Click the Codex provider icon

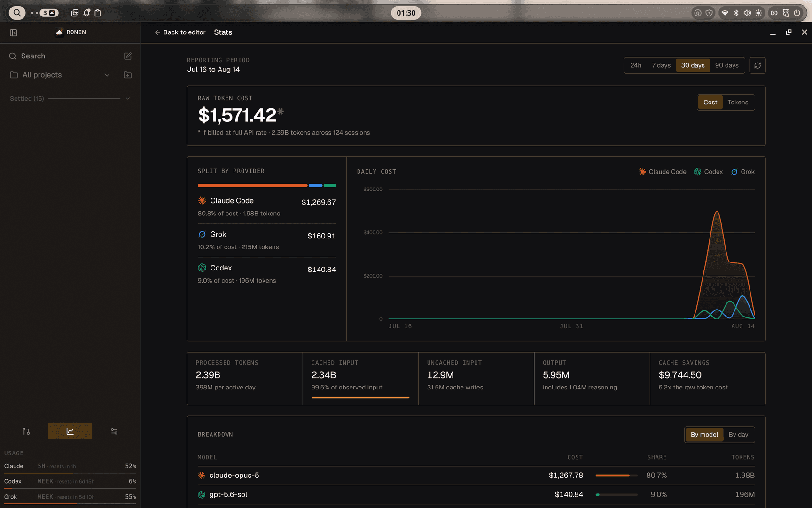[202, 268]
